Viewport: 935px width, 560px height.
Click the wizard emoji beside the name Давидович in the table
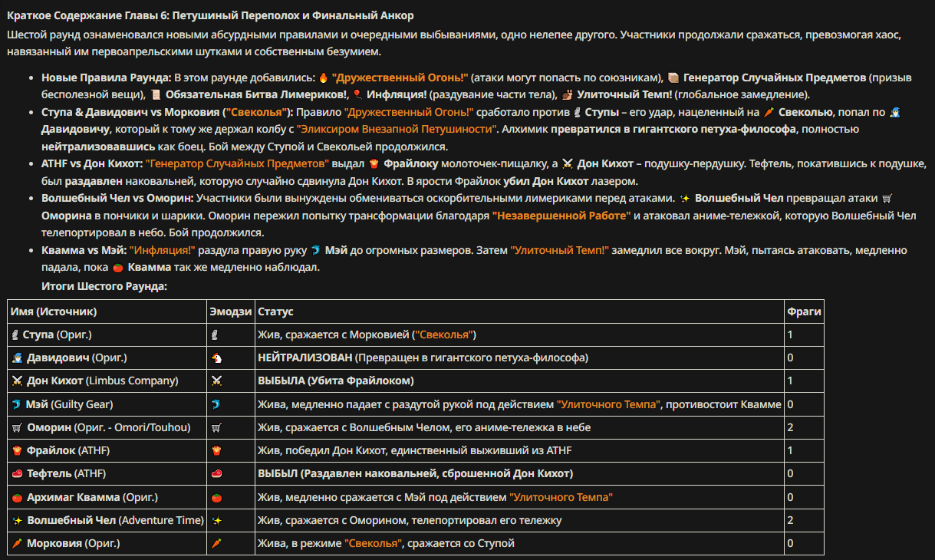17,358
